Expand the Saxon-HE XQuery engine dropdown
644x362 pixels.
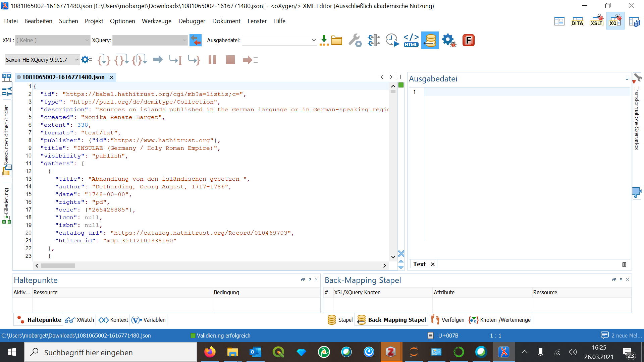(x=42, y=60)
